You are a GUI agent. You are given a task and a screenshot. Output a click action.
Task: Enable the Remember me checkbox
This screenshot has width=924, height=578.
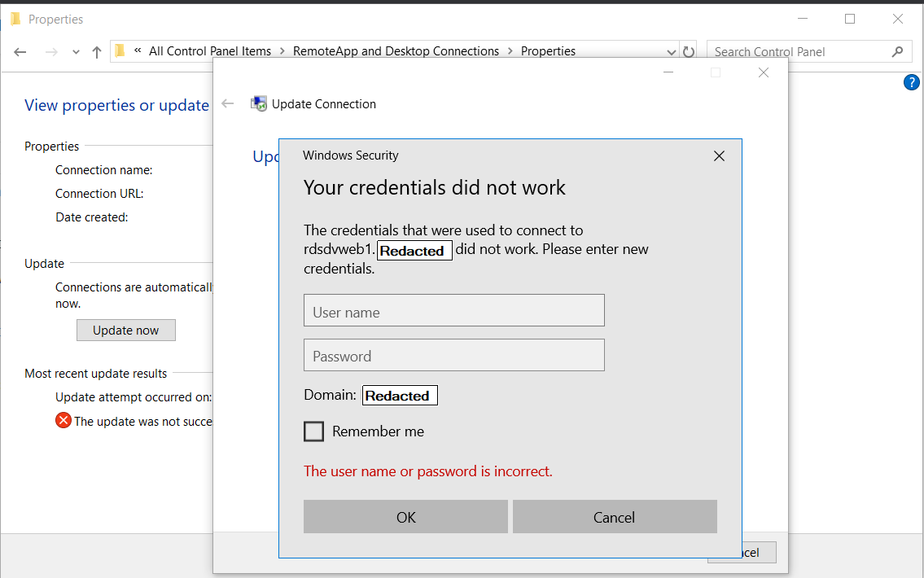(x=314, y=431)
